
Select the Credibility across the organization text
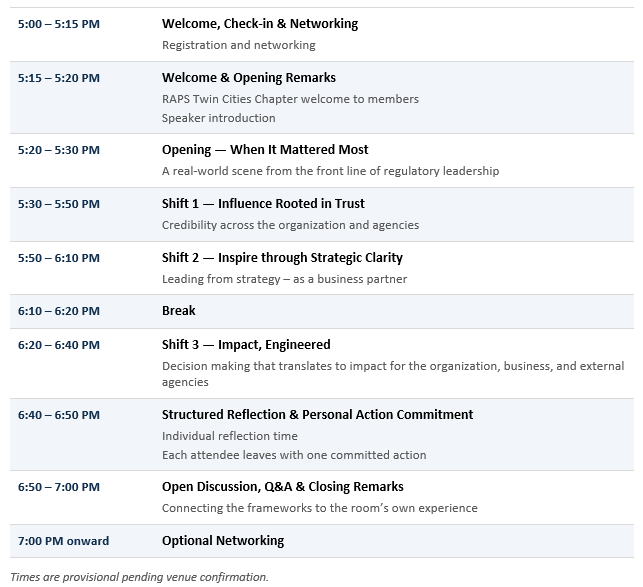click(x=290, y=225)
